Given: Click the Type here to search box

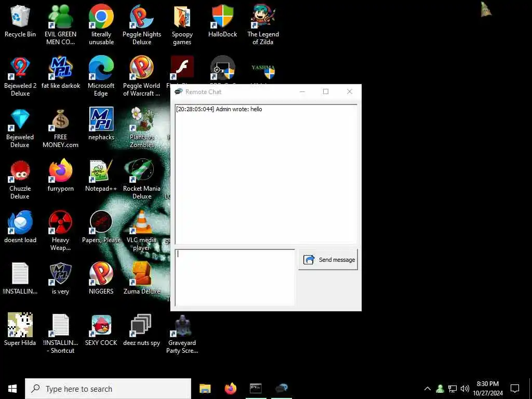Looking at the screenshot, I should [x=108, y=389].
